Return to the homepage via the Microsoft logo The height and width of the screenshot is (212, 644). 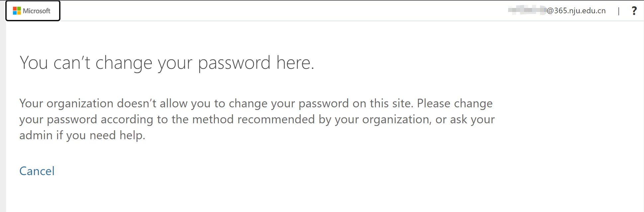click(x=33, y=11)
